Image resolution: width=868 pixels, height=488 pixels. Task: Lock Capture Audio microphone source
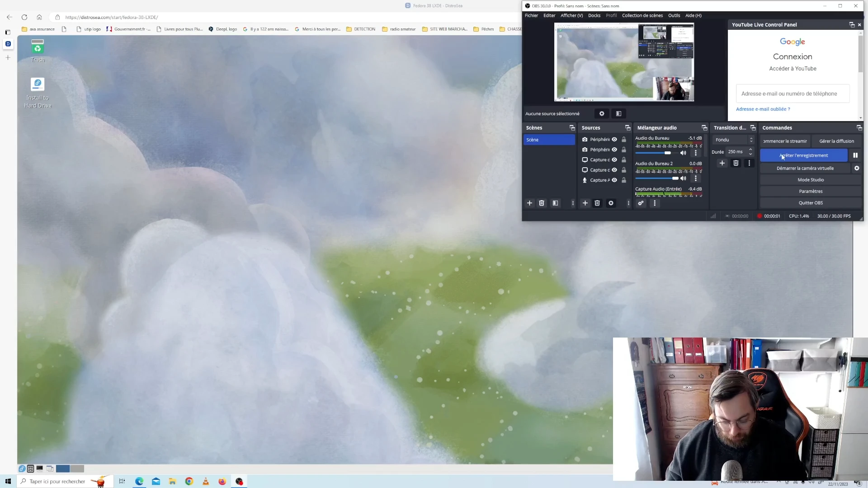click(x=624, y=180)
